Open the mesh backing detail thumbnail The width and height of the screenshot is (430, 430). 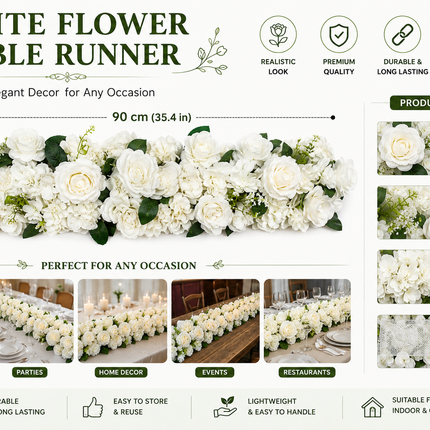point(404,341)
